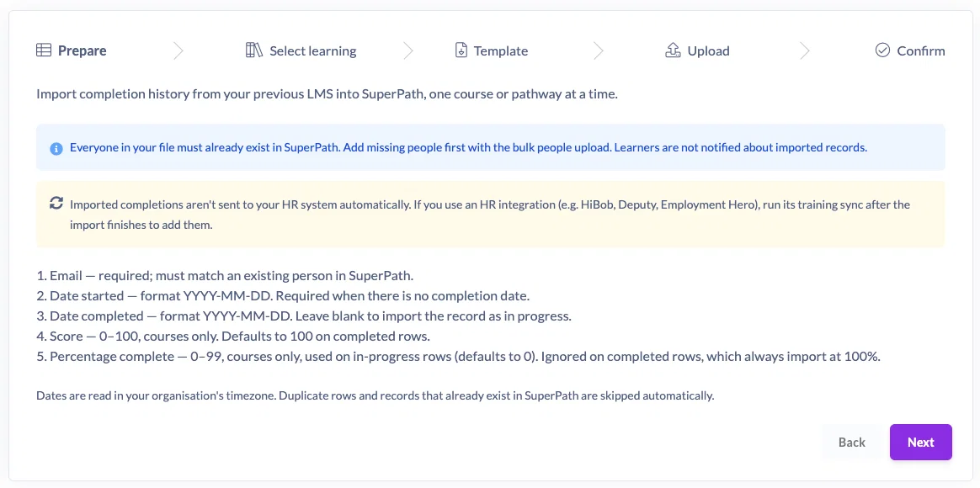Click the blue bulk people upload notice
980x488 pixels.
[491, 147]
